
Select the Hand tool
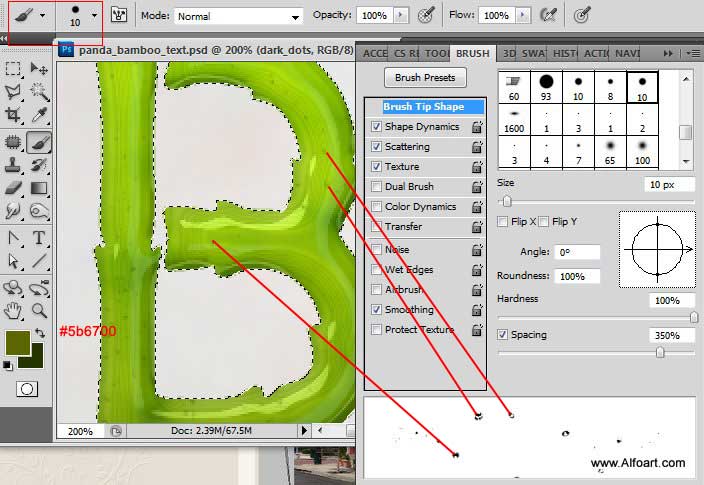click(14, 311)
